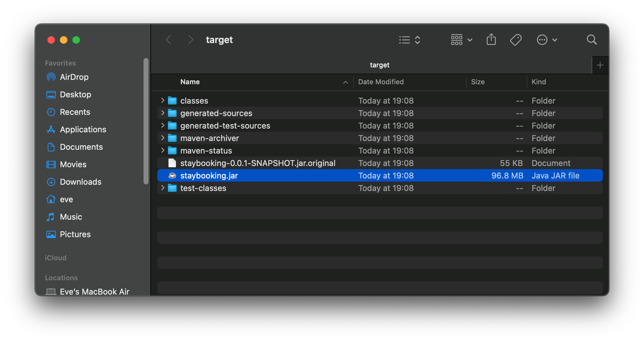
Task: Expand the test-classes folder
Action: pyautogui.click(x=163, y=188)
